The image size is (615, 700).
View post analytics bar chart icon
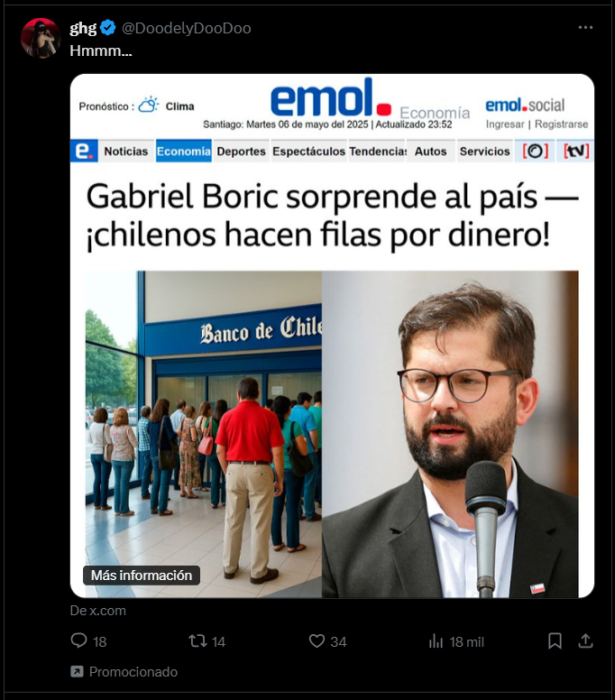436,641
